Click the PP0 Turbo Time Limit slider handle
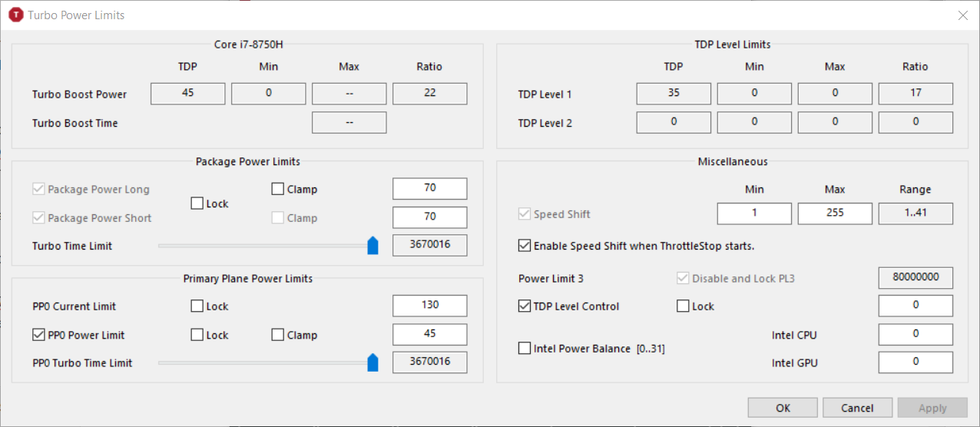This screenshot has width=980, height=427. pos(373,362)
